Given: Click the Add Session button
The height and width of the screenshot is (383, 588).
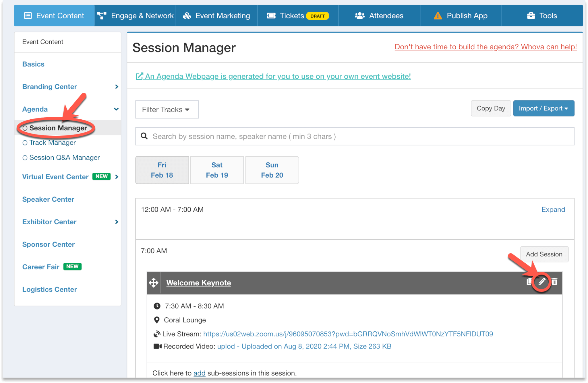Looking at the screenshot, I should click(x=544, y=254).
